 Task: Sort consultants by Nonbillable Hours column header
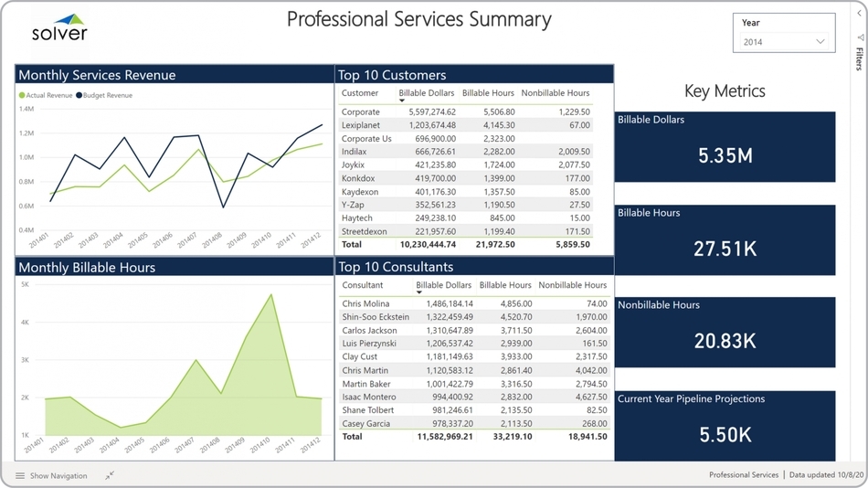pyautogui.click(x=572, y=285)
